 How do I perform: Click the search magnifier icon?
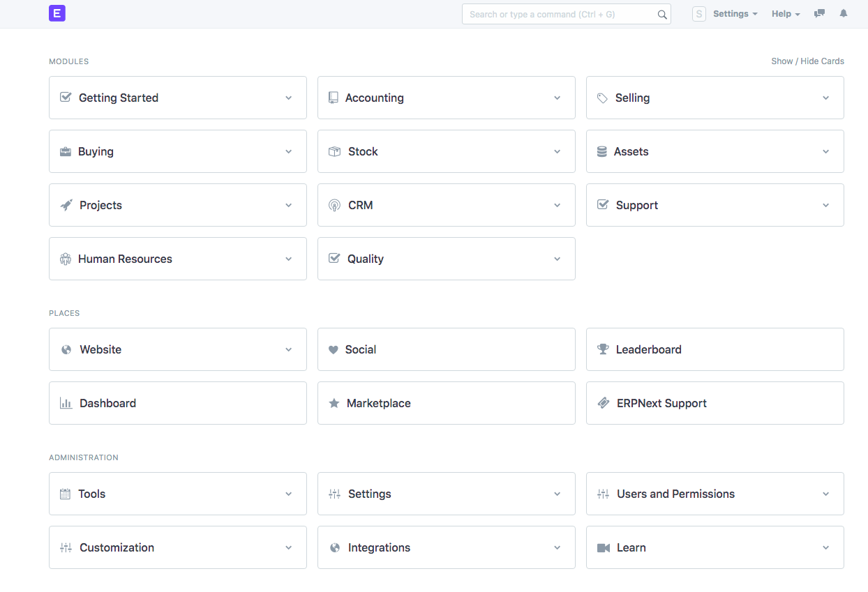(x=662, y=15)
